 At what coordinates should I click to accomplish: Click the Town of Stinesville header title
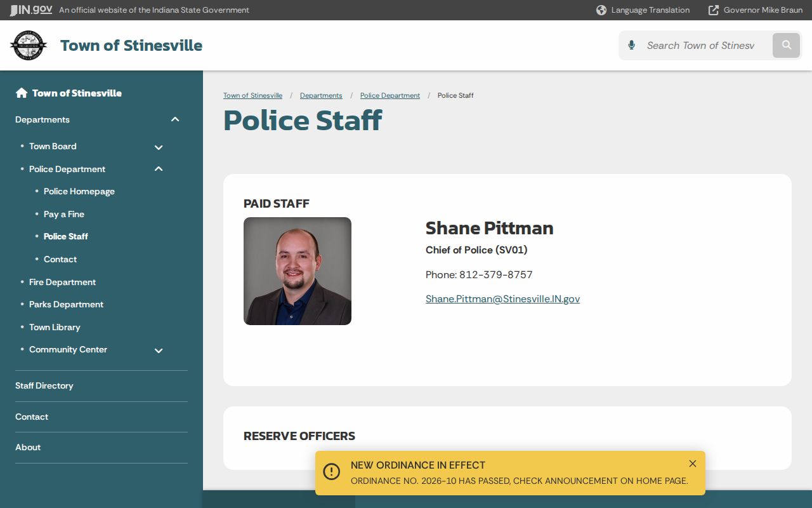(x=131, y=45)
